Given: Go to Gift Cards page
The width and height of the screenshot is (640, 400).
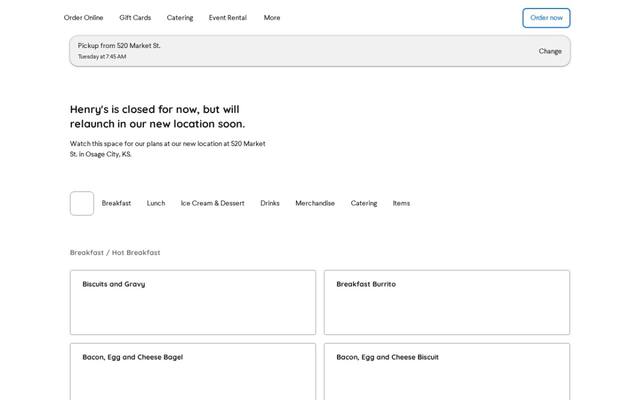Looking at the screenshot, I should pos(135,18).
